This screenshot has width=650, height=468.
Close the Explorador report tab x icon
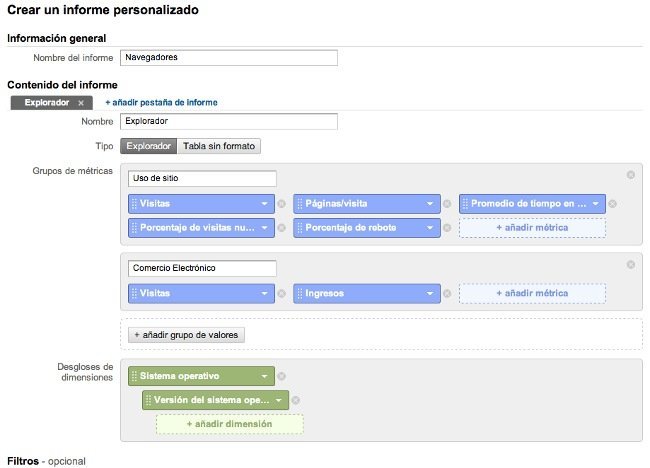80,103
